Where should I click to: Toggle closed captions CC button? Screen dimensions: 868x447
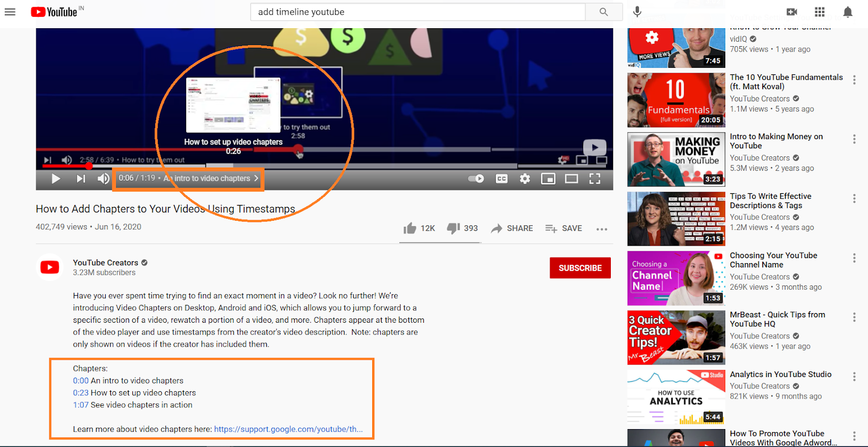click(501, 178)
